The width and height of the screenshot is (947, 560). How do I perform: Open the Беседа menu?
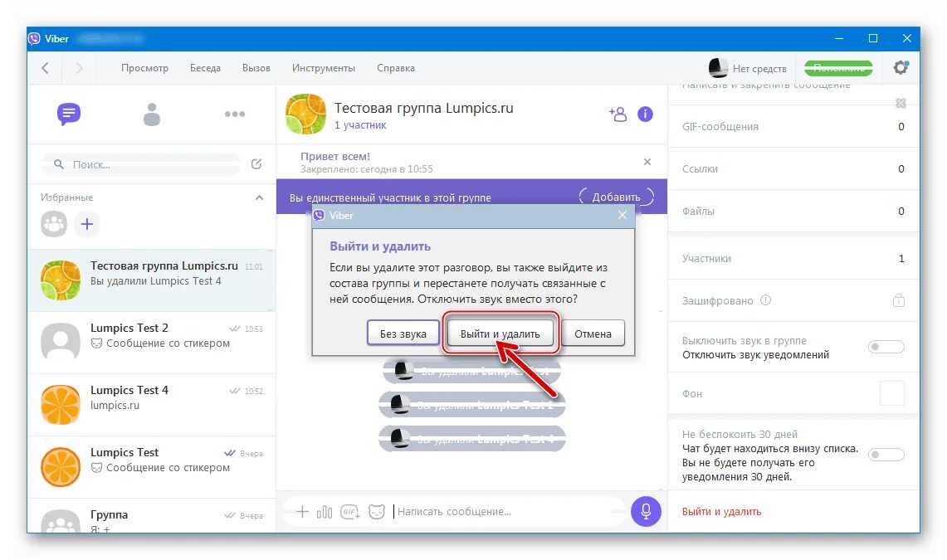pos(205,68)
